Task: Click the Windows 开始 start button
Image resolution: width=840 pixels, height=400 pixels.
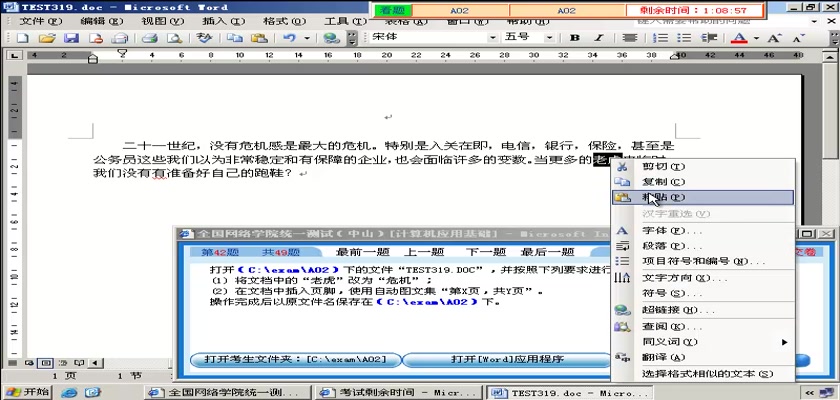Action: pyautogui.click(x=27, y=393)
